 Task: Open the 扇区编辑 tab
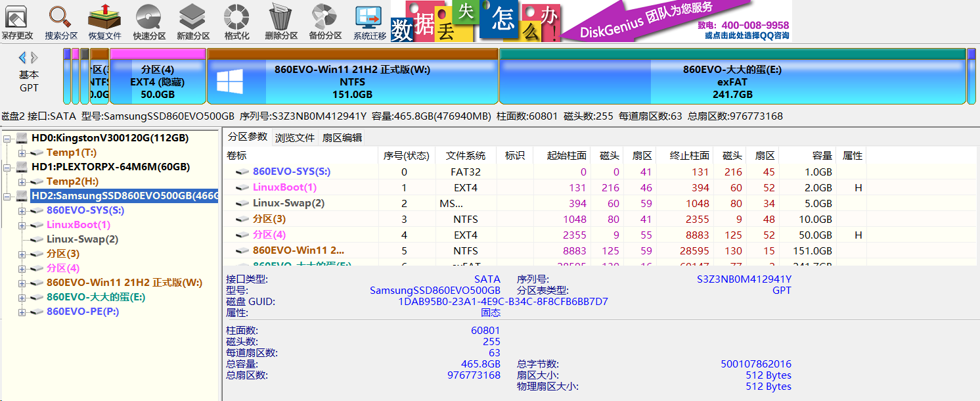[x=341, y=138]
